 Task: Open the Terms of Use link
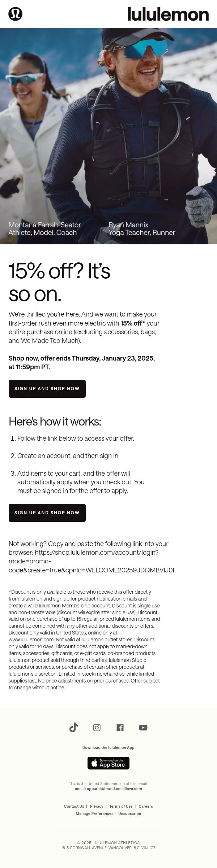click(x=121, y=806)
